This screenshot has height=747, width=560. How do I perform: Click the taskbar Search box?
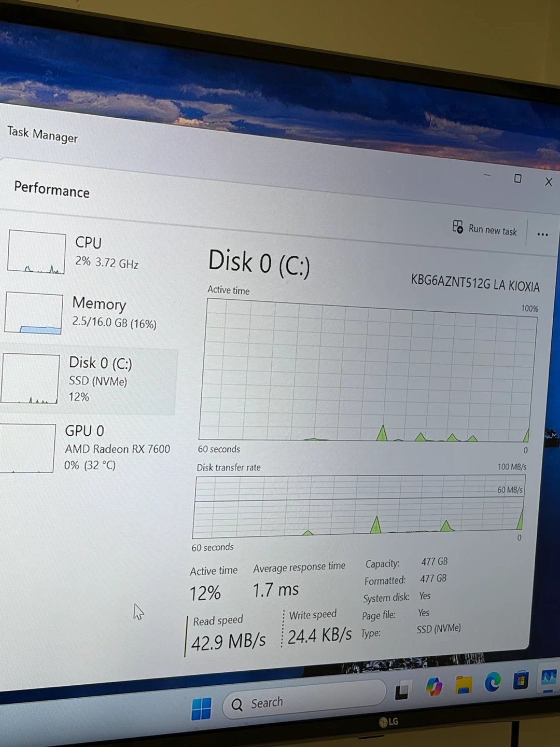point(304,700)
